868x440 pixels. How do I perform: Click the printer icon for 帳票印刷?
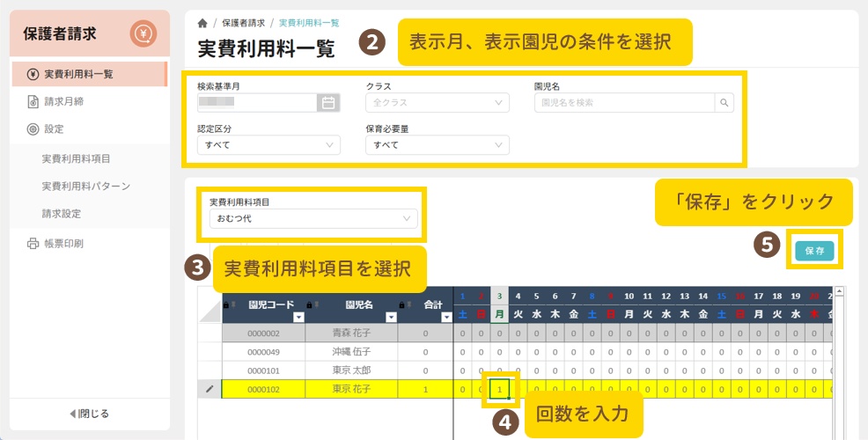click(33, 243)
